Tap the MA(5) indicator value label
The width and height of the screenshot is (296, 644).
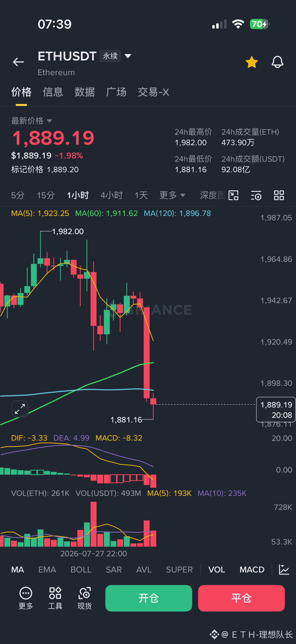[40, 213]
